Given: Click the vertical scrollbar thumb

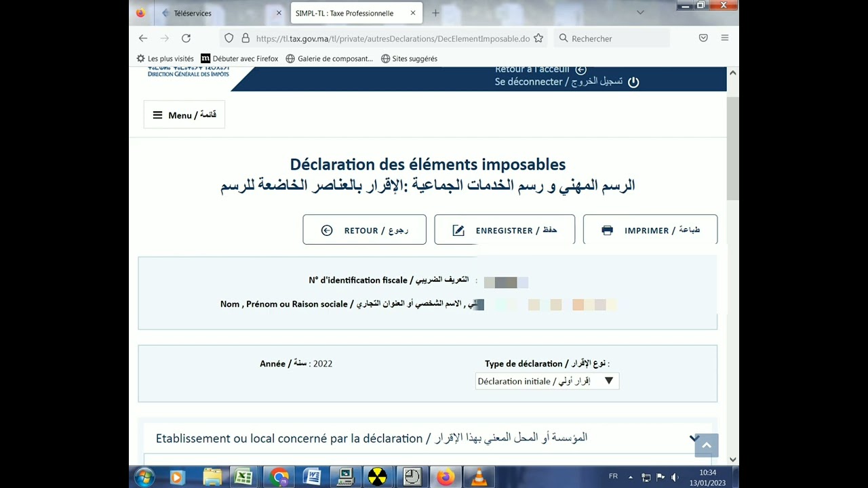Looking at the screenshot, I should 733,148.
